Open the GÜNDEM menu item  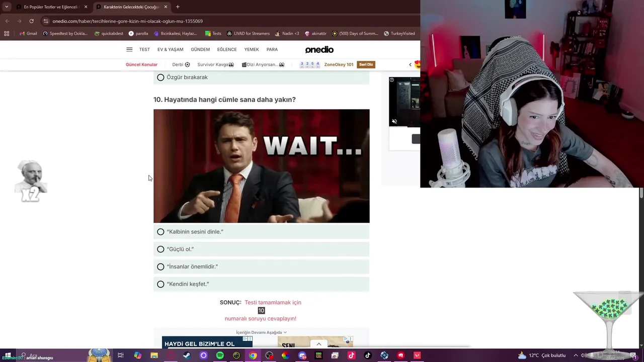pos(200,49)
